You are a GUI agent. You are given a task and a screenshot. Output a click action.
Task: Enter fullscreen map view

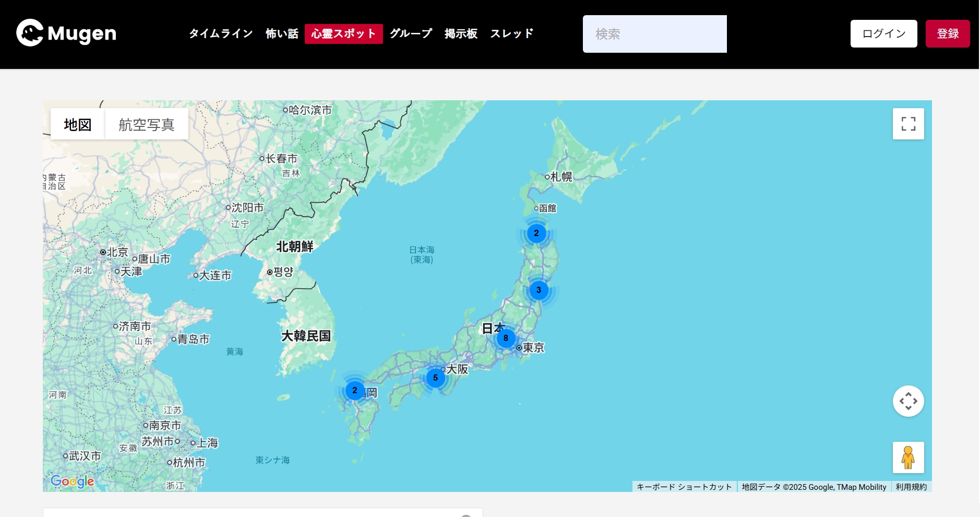click(x=908, y=124)
